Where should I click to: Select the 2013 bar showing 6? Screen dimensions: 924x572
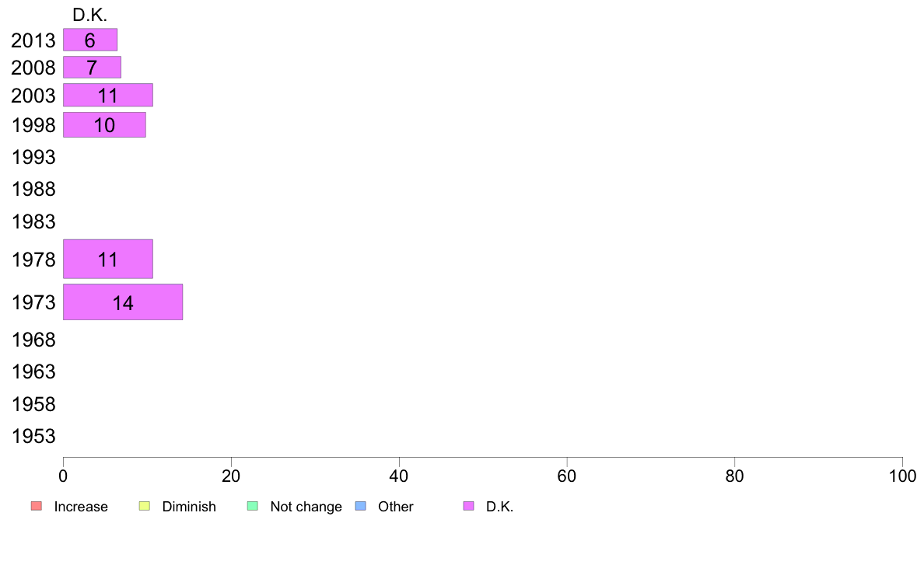[90, 40]
